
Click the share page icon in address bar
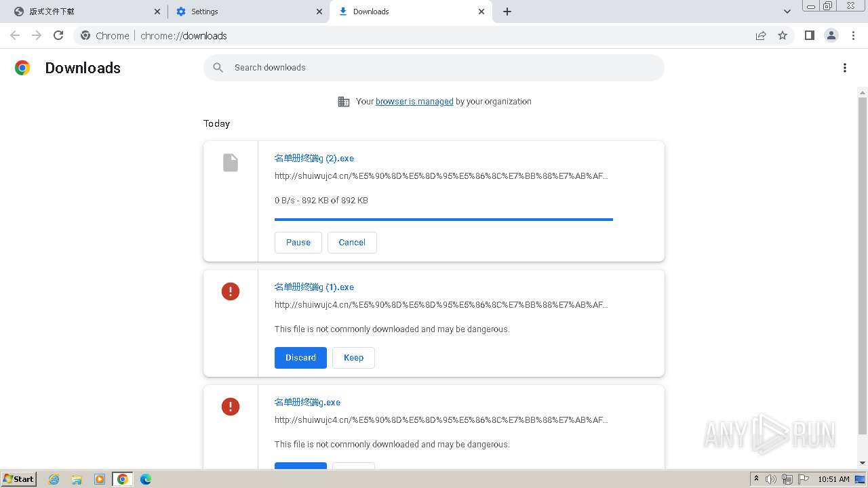tap(761, 35)
